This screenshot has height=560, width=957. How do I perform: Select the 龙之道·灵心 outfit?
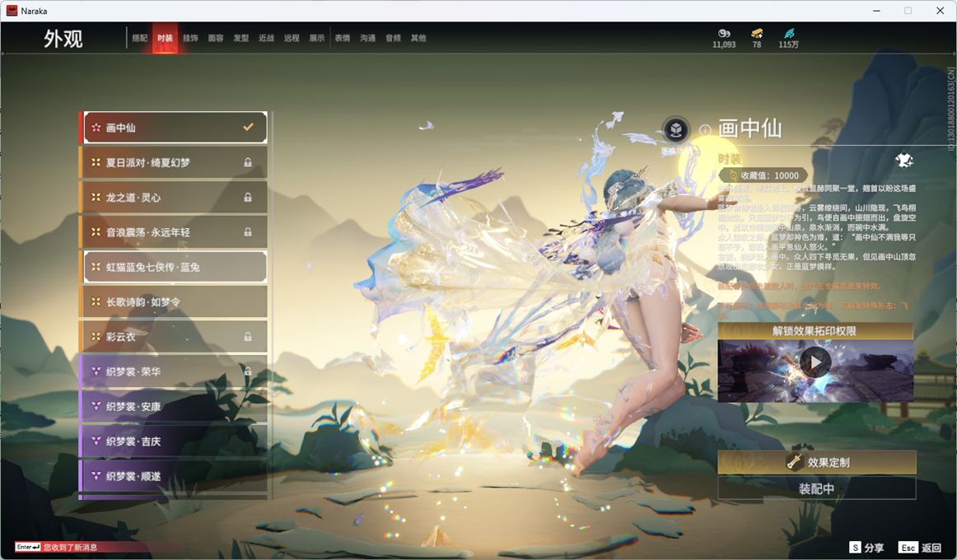click(173, 197)
